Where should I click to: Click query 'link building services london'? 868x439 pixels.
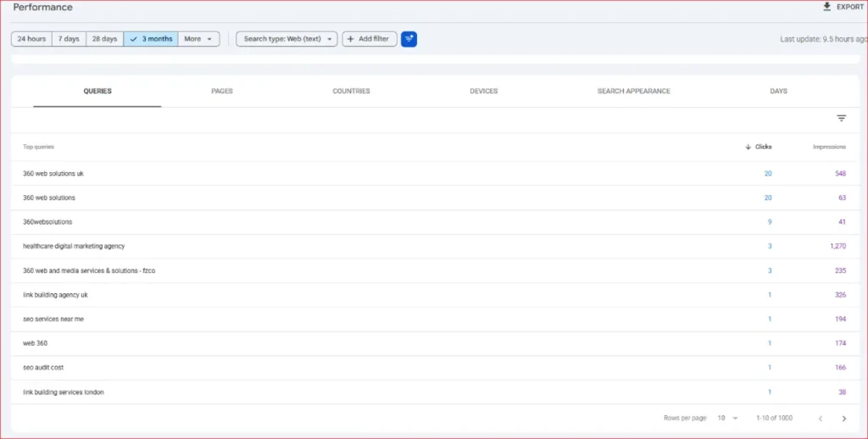pos(63,392)
